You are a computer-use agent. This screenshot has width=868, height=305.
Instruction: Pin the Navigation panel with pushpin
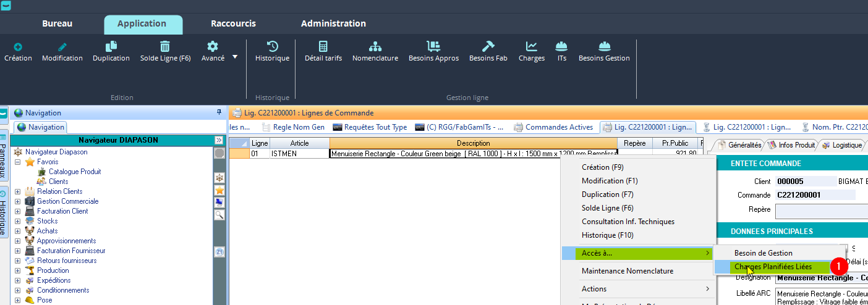219,112
